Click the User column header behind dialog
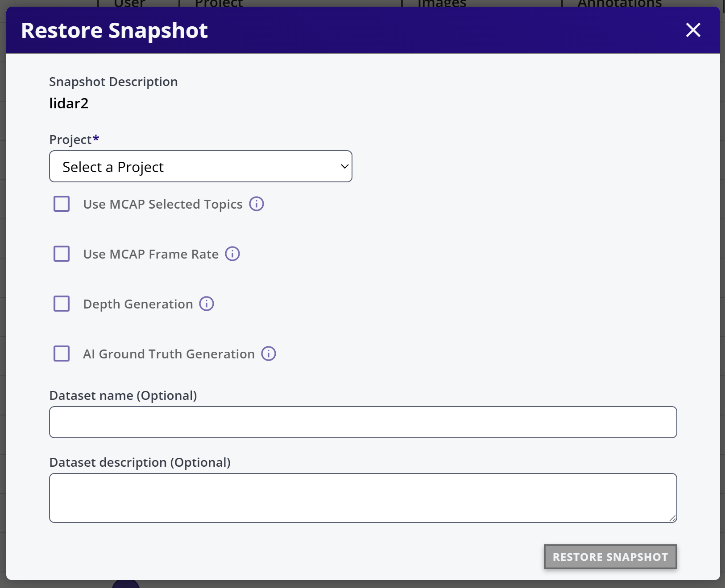Viewport: 725px width, 588px height. tap(128, 4)
